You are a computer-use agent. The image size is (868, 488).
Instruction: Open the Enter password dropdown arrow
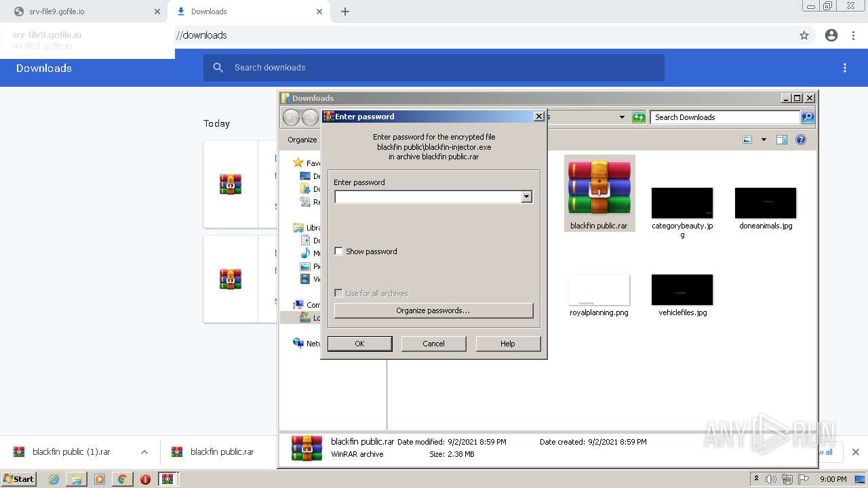pyautogui.click(x=526, y=197)
